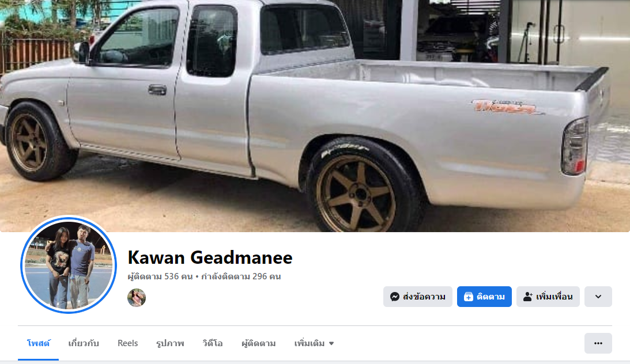Go to the รูปภาพ tab
Viewport: 630px width, 364px height.
[170, 343]
